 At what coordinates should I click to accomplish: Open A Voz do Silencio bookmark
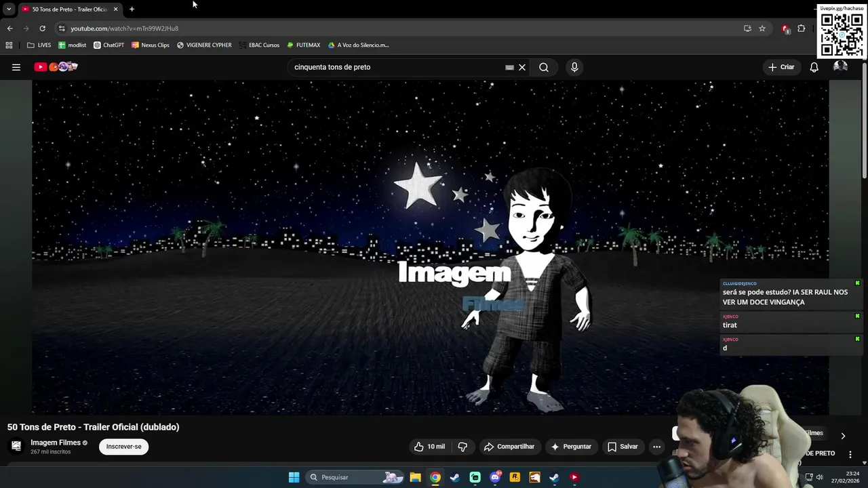(358, 45)
